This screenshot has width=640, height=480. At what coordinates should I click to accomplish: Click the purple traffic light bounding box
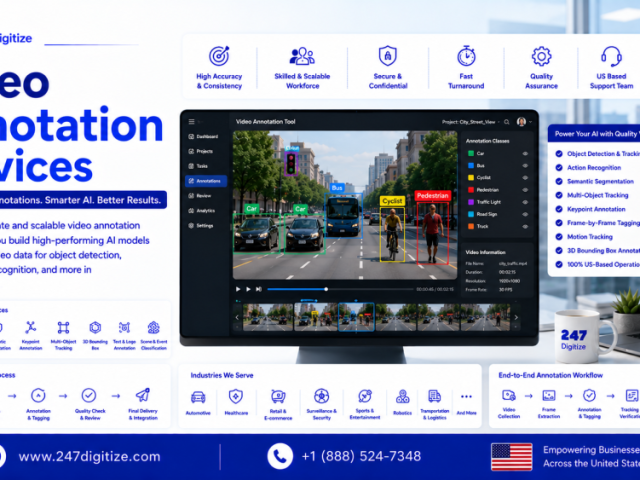pyautogui.click(x=291, y=164)
